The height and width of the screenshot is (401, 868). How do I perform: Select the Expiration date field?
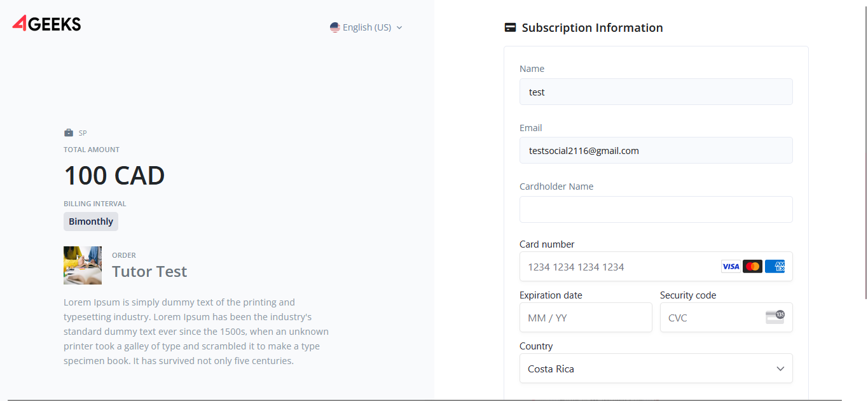point(586,318)
